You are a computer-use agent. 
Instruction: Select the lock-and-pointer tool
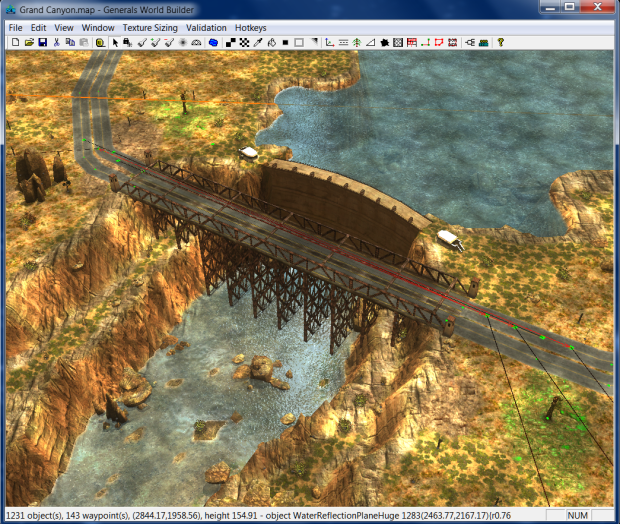point(128,42)
